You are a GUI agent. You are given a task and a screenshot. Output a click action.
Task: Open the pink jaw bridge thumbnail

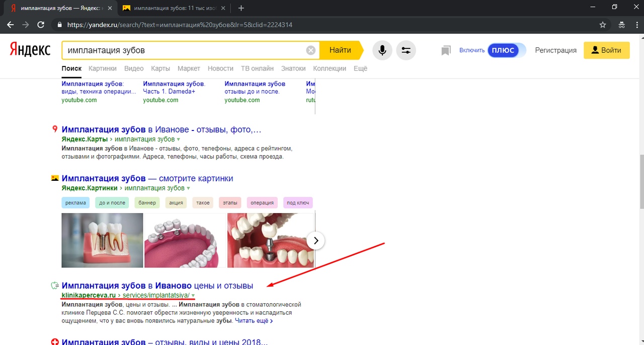tap(185, 240)
